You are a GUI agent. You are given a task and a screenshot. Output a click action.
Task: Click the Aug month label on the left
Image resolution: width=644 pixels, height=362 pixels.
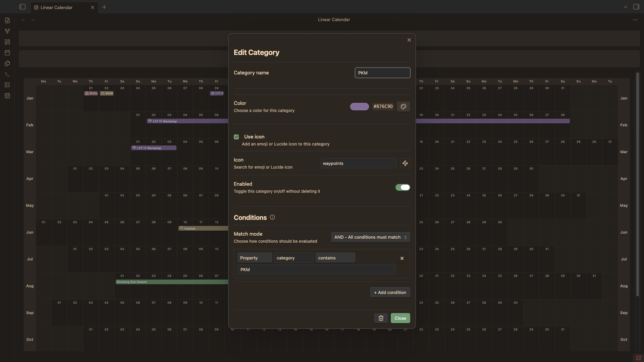pyautogui.click(x=30, y=286)
